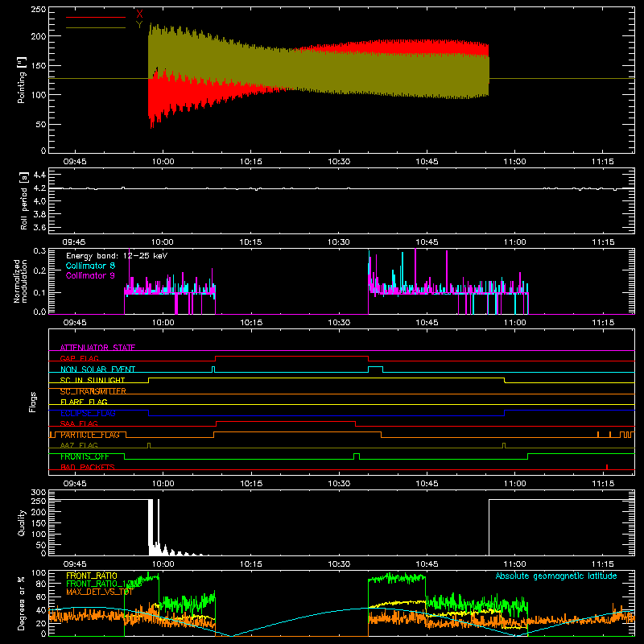644x644 pixels.
Task: Select the SAA_FLAG label
Action: (x=79, y=423)
